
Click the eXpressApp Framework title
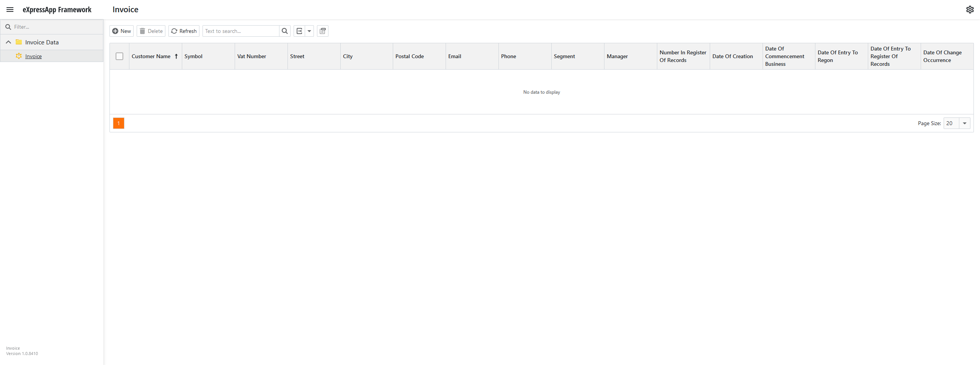(57, 10)
